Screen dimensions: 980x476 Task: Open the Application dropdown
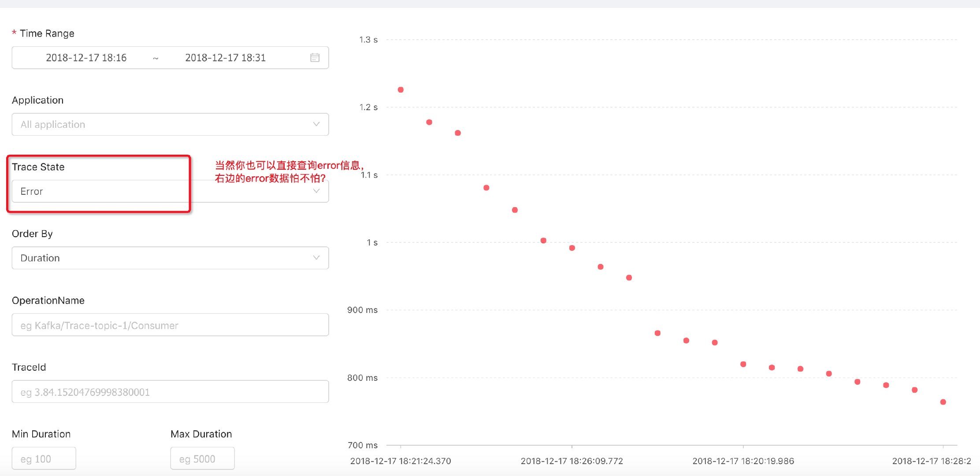point(170,124)
